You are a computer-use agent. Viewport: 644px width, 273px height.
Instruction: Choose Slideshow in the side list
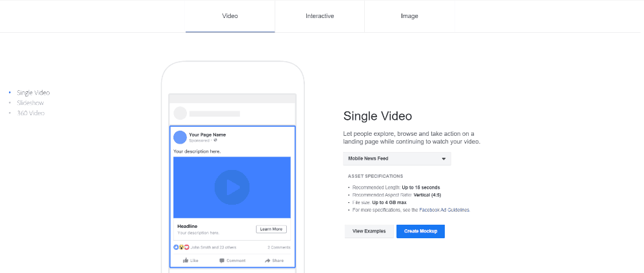(30, 103)
